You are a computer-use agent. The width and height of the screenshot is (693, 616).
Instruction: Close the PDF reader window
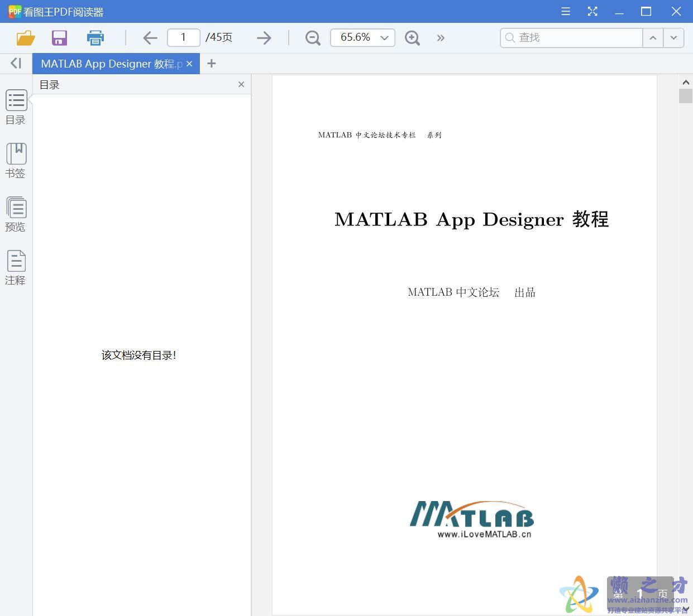tap(676, 11)
